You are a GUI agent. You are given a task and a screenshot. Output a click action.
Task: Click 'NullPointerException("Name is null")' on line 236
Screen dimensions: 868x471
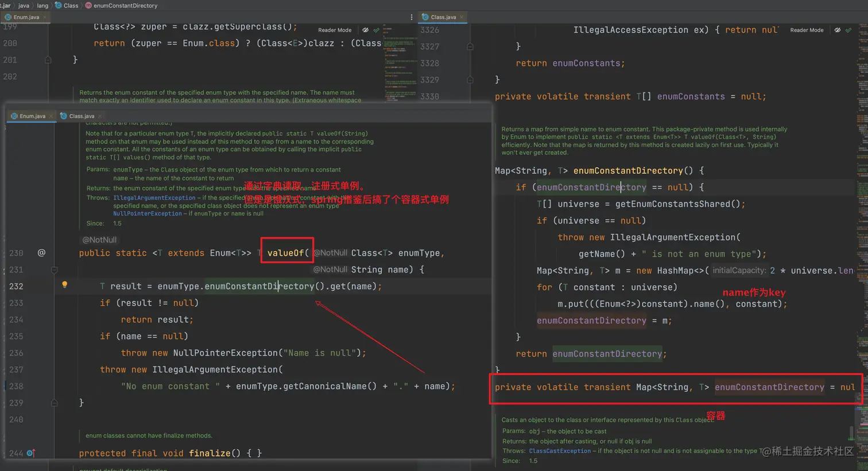pyautogui.click(x=267, y=353)
